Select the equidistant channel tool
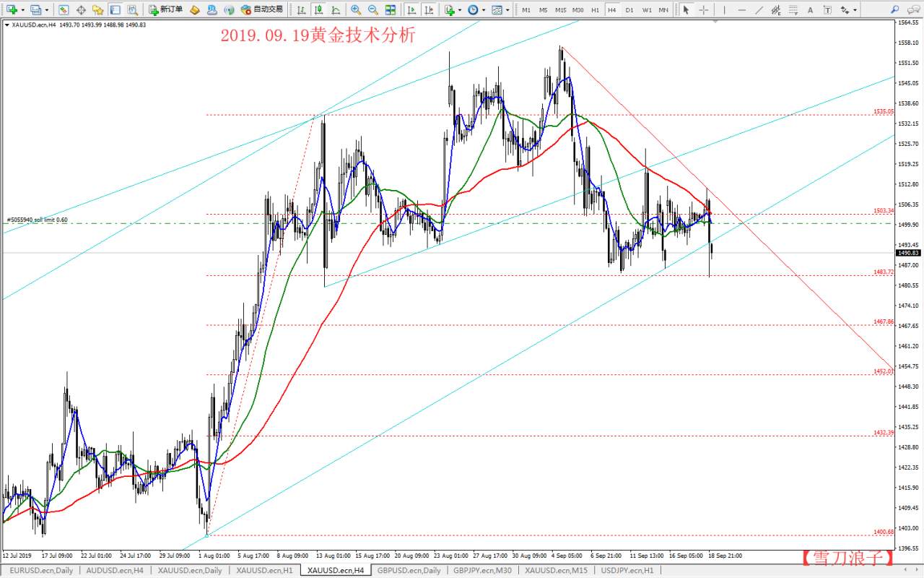Image resolution: width=924 pixels, height=578 pixels. click(x=776, y=10)
